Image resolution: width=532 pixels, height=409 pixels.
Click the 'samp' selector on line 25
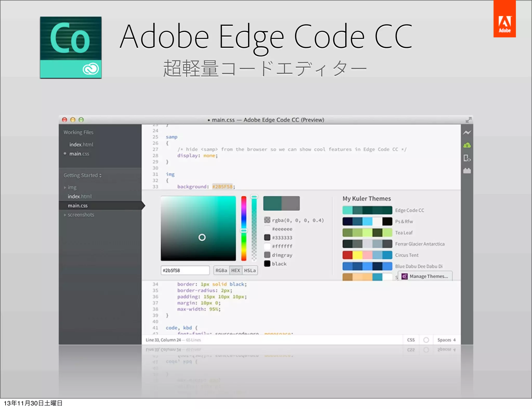(171, 137)
